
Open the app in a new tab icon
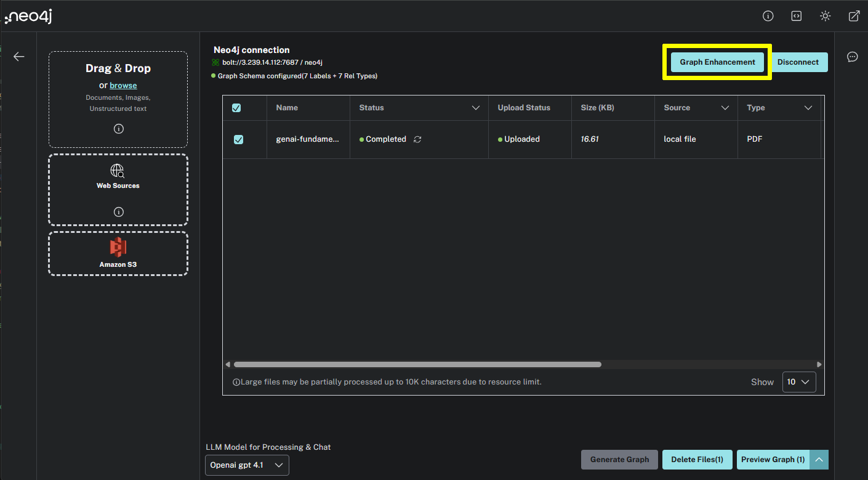tap(854, 15)
